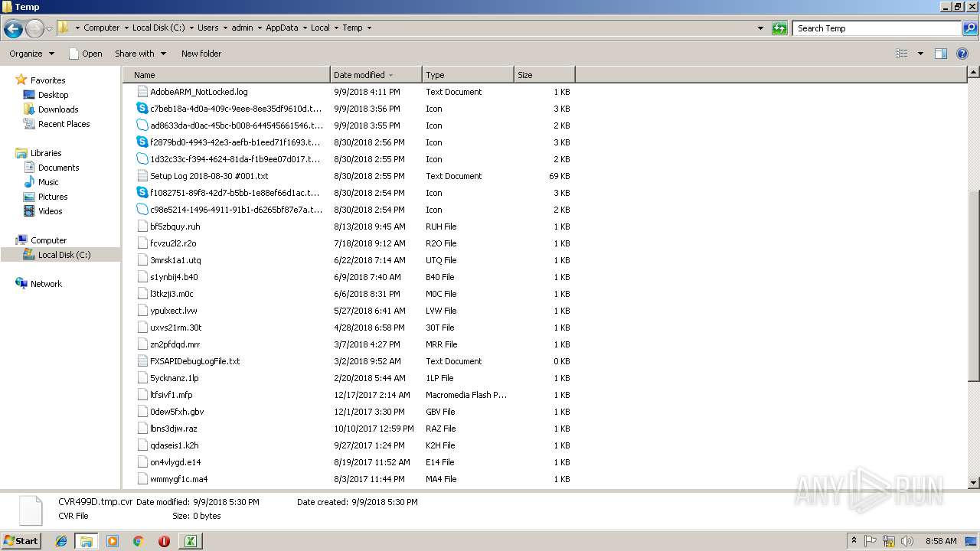Select Local Disk (C:) in navigation pane
The width and height of the screenshot is (980, 551).
[64, 255]
